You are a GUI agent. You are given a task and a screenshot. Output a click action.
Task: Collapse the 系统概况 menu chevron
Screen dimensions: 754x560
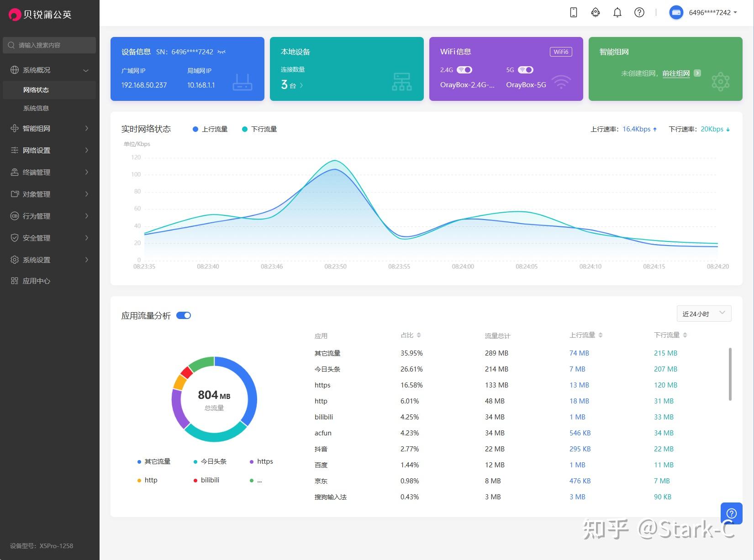86,70
